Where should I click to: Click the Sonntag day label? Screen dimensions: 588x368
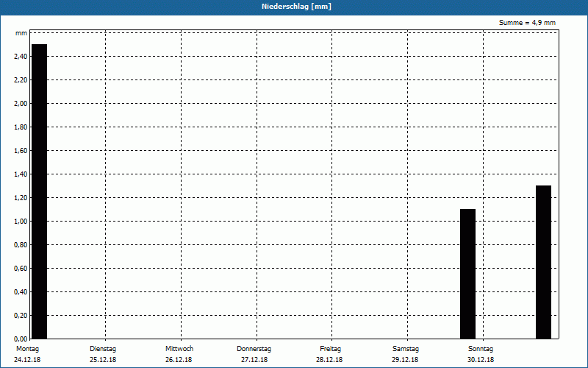click(481, 349)
